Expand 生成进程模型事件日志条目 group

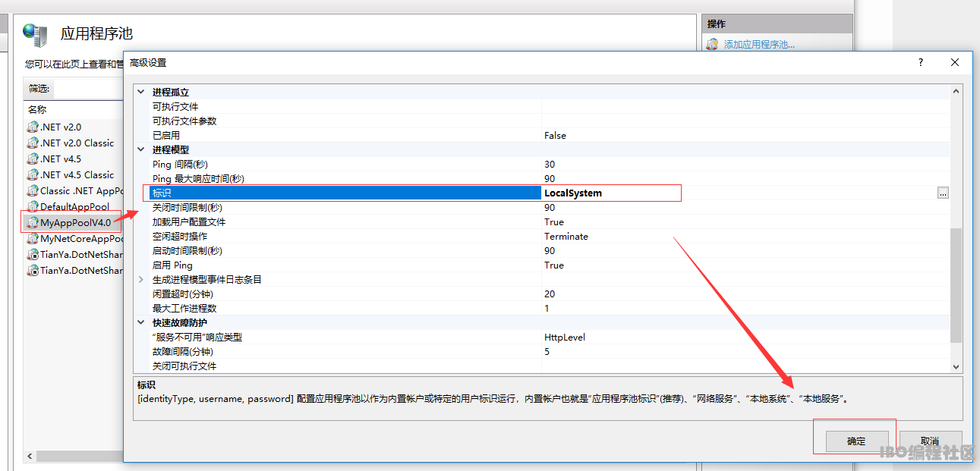pyautogui.click(x=140, y=280)
